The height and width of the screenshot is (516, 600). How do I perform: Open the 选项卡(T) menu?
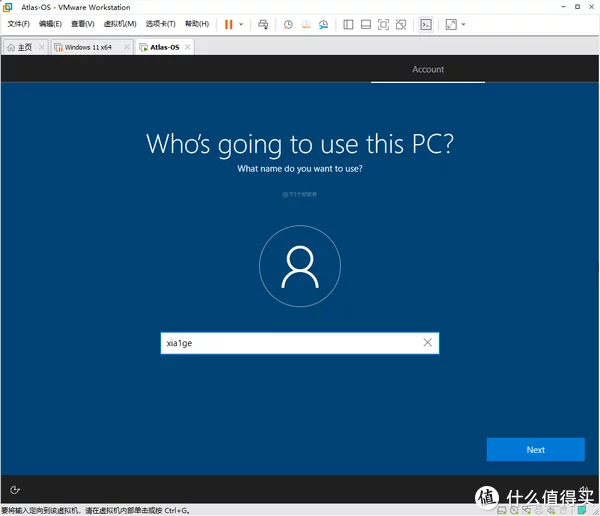coord(160,24)
